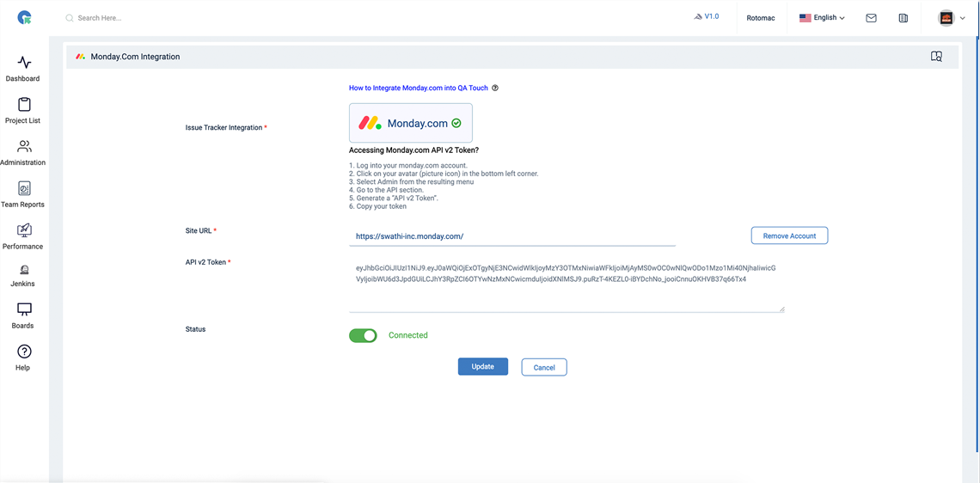Open the Project List clipboard icon
Screen dimensions: 980x483
click(x=24, y=104)
